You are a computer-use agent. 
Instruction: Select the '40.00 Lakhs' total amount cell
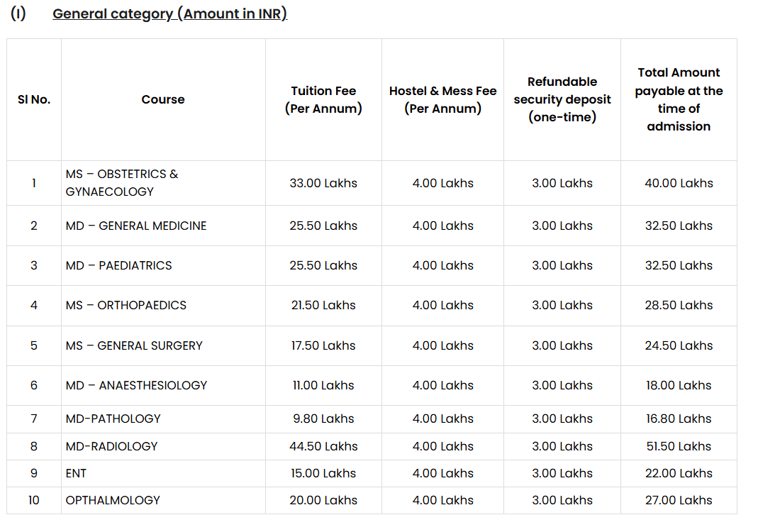point(679,183)
